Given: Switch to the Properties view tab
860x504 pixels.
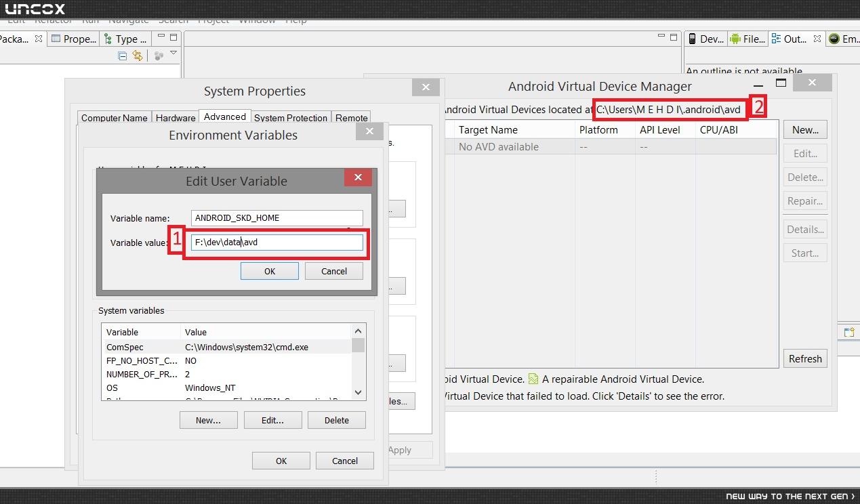Looking at the screenshot, I should (x=73, y=39).
